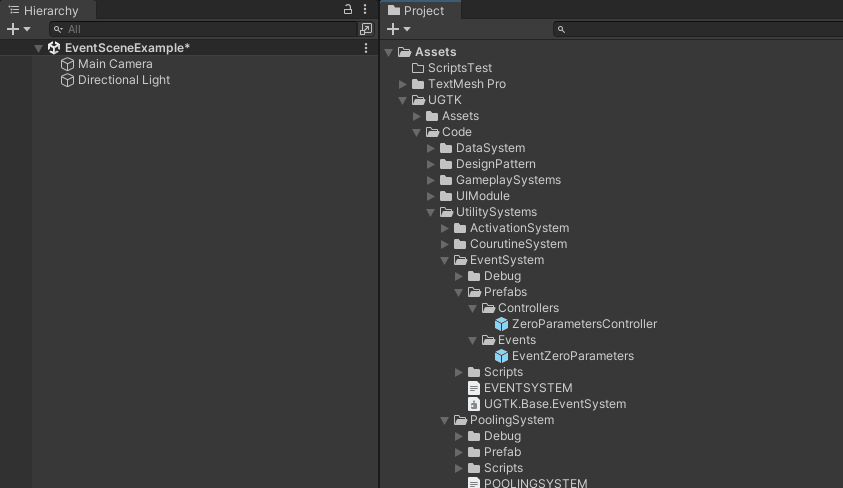Select the EVENTSYSTEM text file
This screenshot has width=843, height=488.
pos(528,388)
